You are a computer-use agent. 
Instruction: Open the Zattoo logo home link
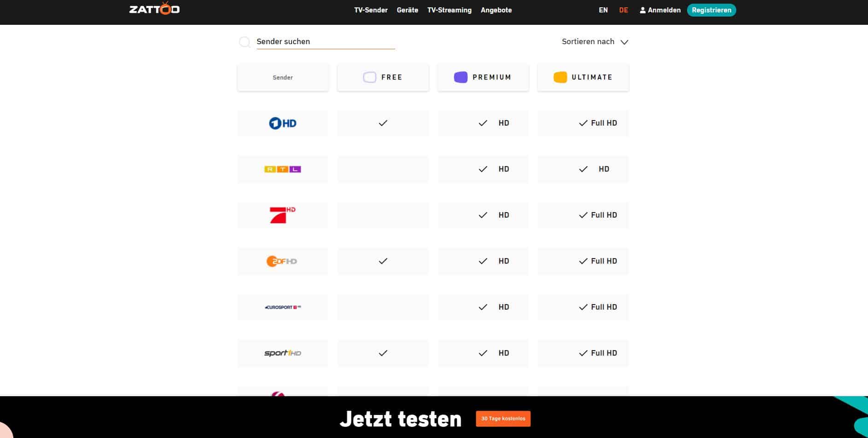154,9
